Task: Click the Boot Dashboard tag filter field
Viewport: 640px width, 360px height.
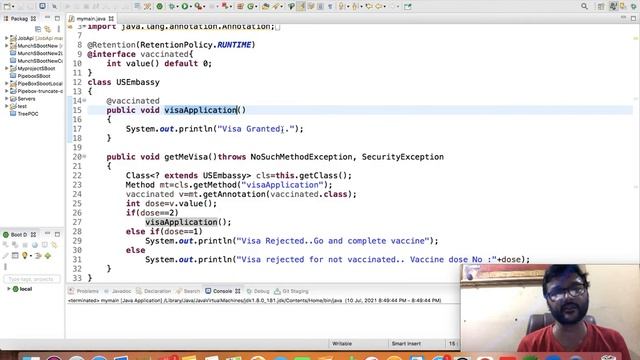Action: [x=32, y=279]
